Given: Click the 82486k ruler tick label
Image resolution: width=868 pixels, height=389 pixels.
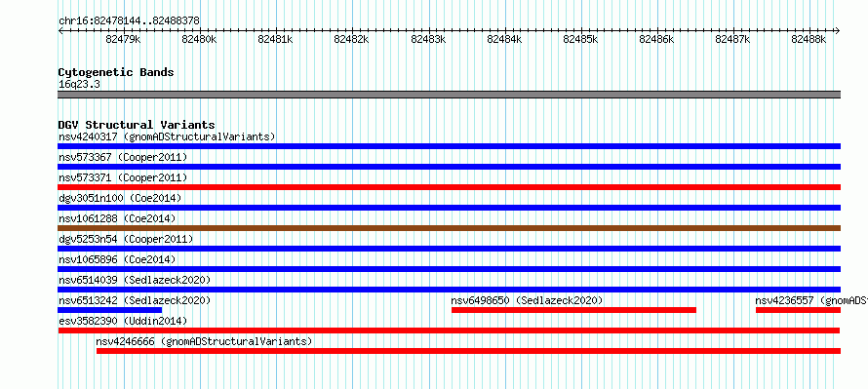Looking at the screenshot, I should tap(656, 39).
